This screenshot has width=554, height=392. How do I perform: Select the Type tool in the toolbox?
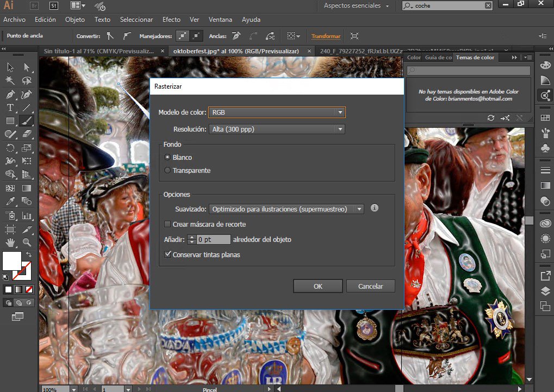click(x=10, y=108)
